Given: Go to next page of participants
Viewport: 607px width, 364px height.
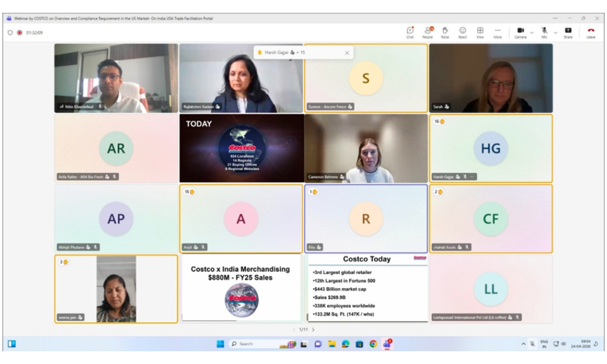Looking at the screenshot, I should [x=313, y=329].
